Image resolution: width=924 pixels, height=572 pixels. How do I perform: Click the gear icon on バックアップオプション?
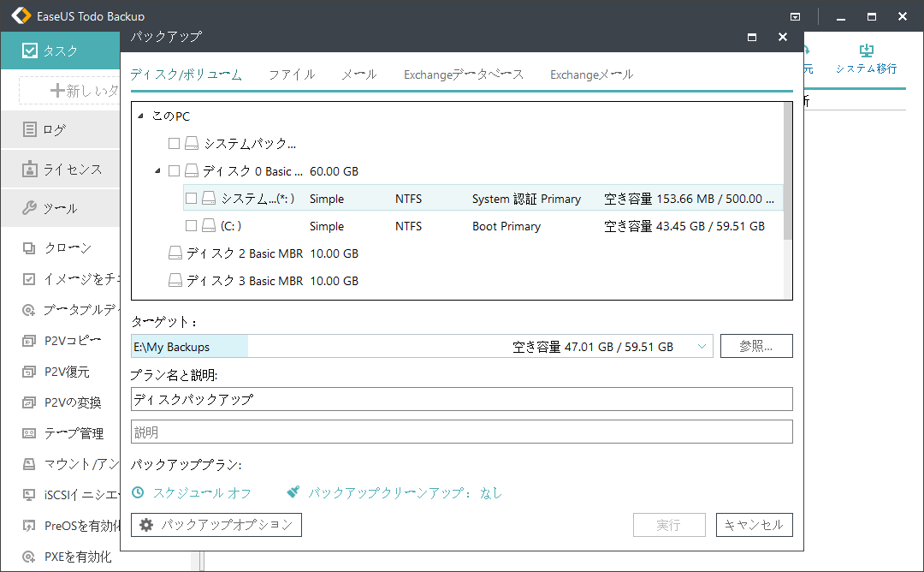point(146,525)
